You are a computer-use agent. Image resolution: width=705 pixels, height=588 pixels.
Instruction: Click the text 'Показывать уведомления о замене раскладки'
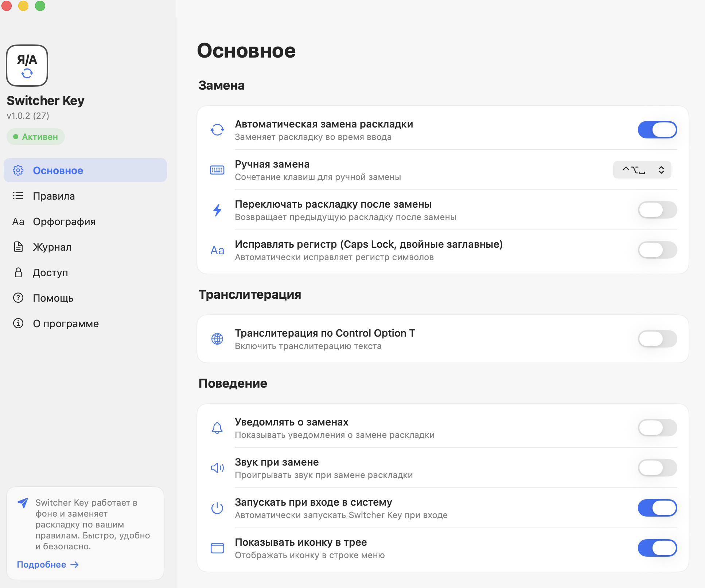click(x=335, y=435)
